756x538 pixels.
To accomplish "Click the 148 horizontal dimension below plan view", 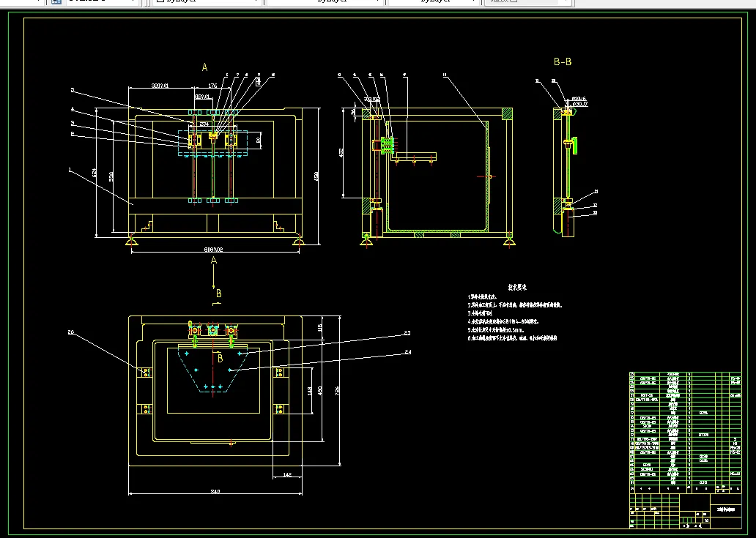I will coord(286,475).
